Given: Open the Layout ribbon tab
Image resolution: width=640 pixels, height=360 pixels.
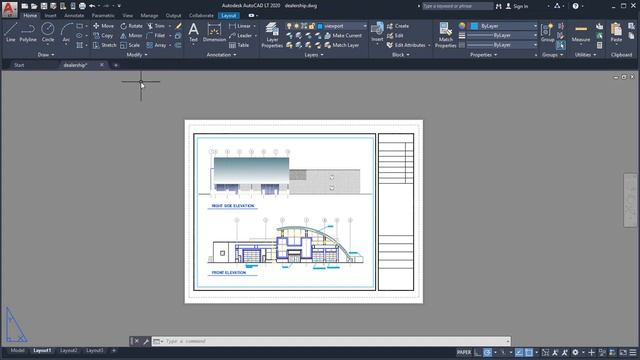Looking at the screenshot, I should pyautogui.click(x=229, y=16).
